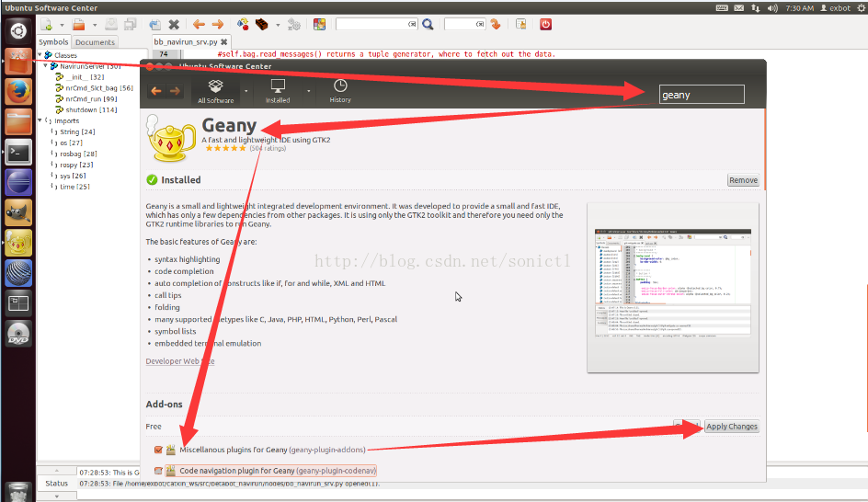
Task: Open the New file template dropdown arrow
Action: point(62,25)
